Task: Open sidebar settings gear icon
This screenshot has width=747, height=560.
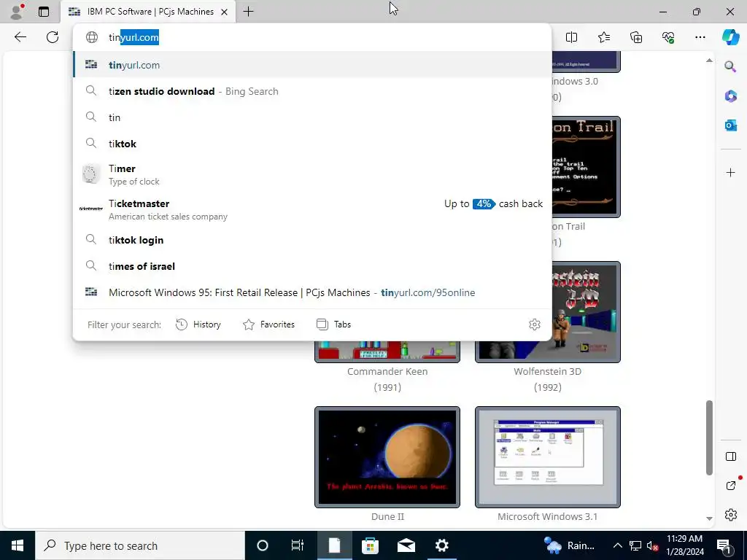Action: pos(730,515)
